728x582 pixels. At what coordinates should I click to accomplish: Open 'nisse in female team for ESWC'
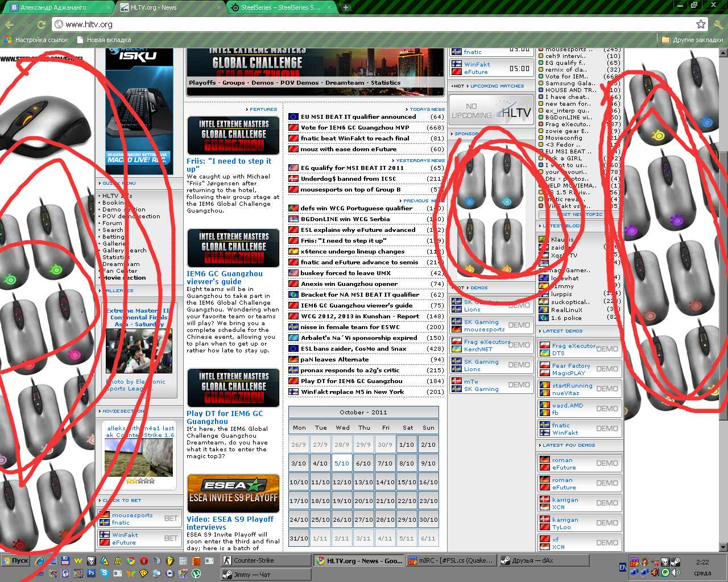(350, 327)
